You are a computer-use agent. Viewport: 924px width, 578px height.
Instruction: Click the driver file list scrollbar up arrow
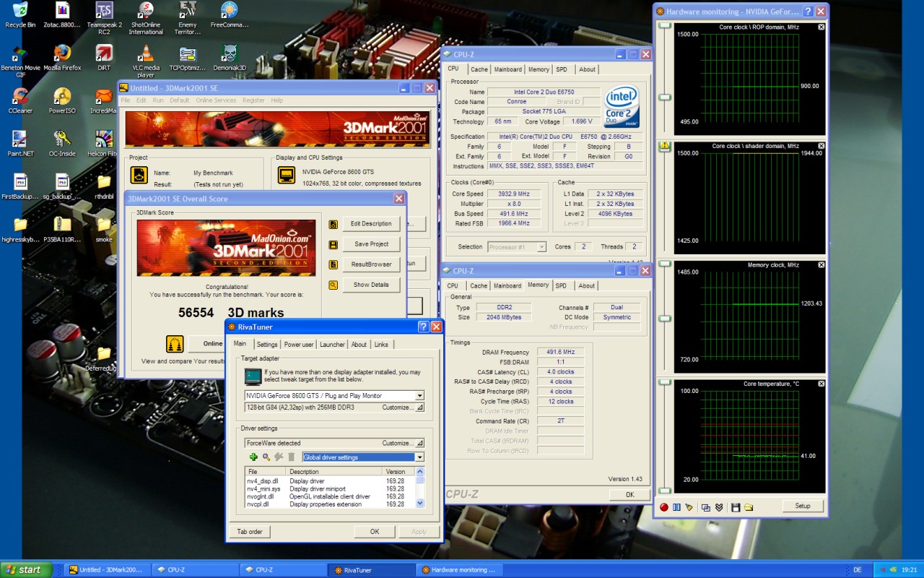pyautogui.click(x=420, y=471)
